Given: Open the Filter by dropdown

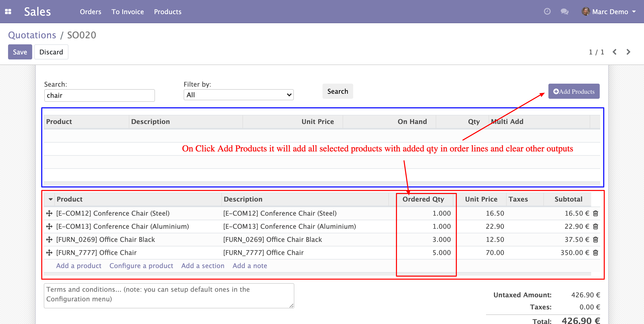Looking at the screenshot, I should pos(238,95).
